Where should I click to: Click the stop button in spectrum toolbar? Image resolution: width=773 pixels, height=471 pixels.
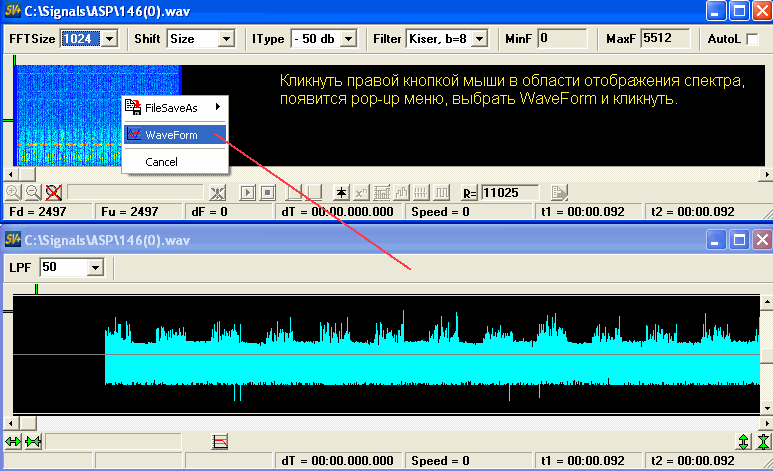268,192
